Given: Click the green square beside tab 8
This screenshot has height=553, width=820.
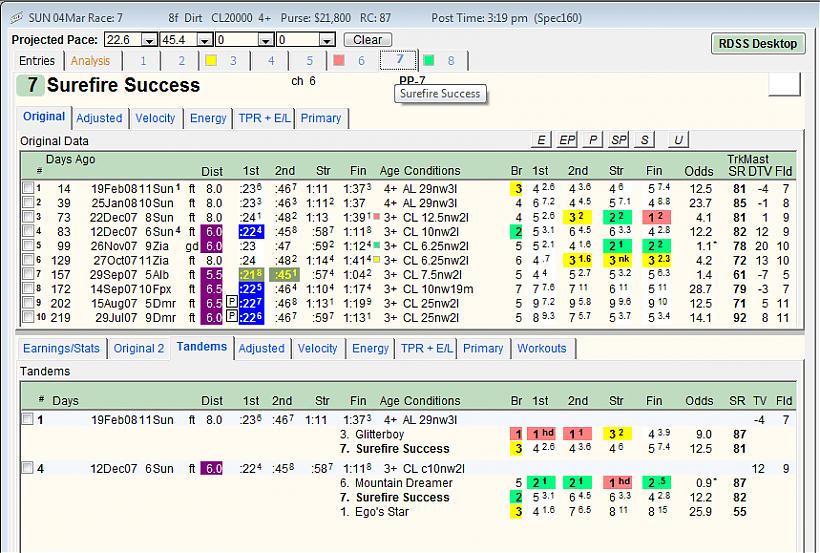Looking at the screenshot, I should pyautogui.click(x=429, y=61).
